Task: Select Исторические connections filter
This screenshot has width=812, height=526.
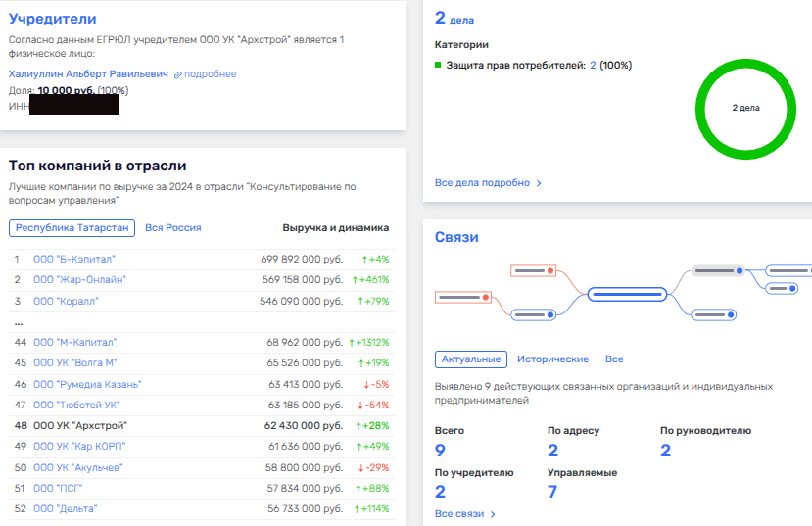Action: tap(552, 359)
